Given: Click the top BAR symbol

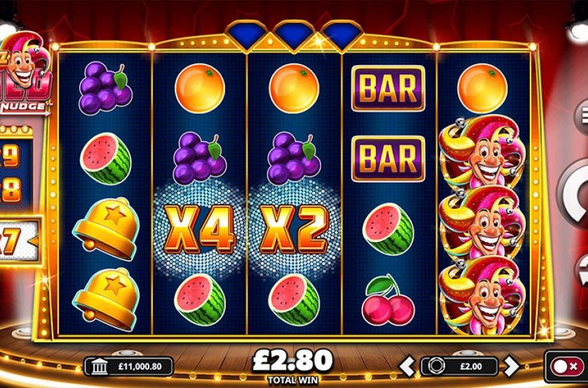Looking at the screenshot, I should tap(388, 89).
